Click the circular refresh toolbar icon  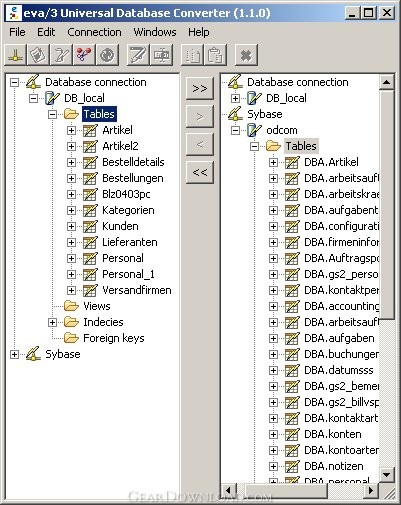coord(107,55)
